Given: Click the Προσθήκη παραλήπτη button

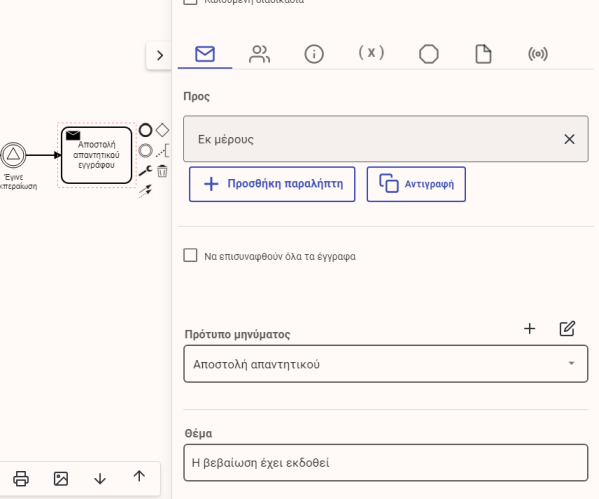Looking at the screenshot, I should [272, 184].
